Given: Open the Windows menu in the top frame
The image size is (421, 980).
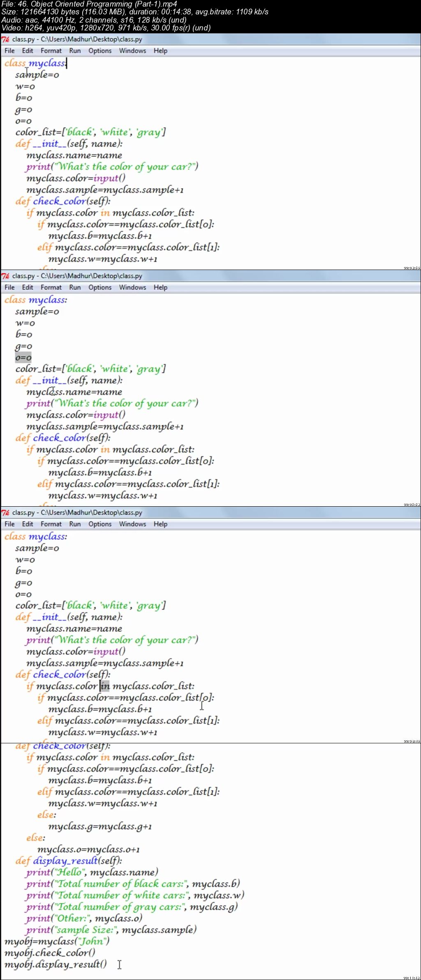Looking at the screenshot, I should [x=132, y=51].
